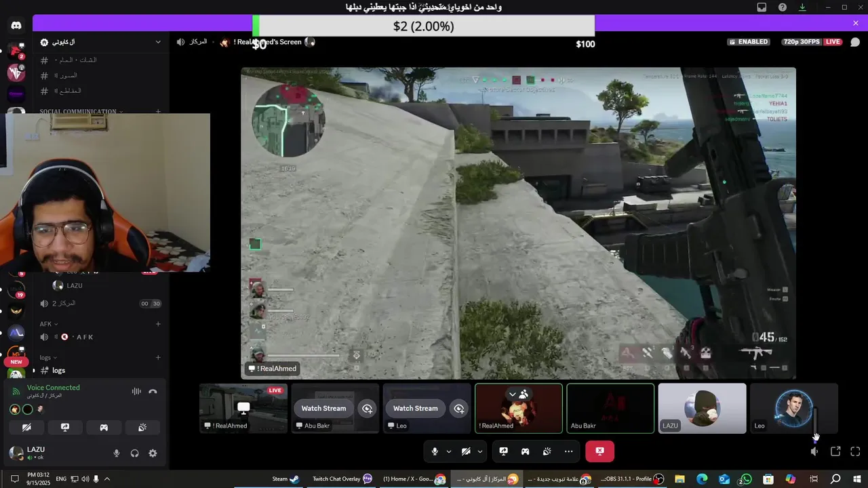Select the live RealAhmed stream thumbnail
868x488 pixels.
coord(243,408)
